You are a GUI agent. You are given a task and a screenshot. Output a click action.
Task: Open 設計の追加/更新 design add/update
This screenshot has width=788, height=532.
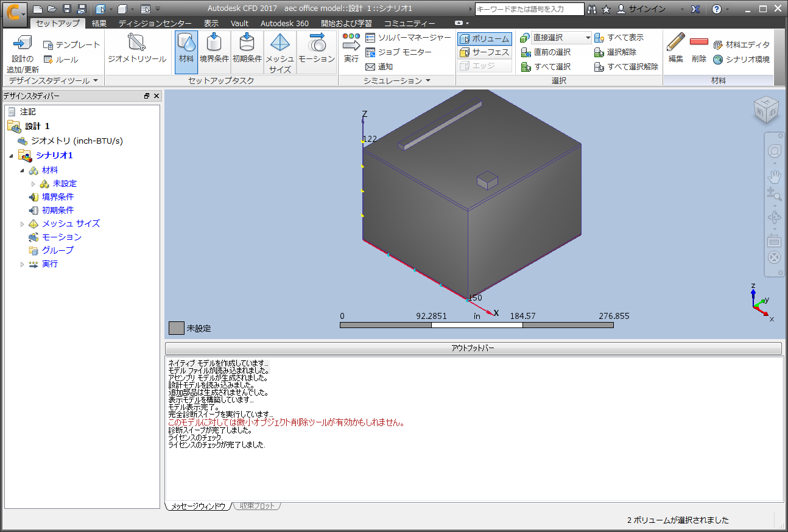23,54
